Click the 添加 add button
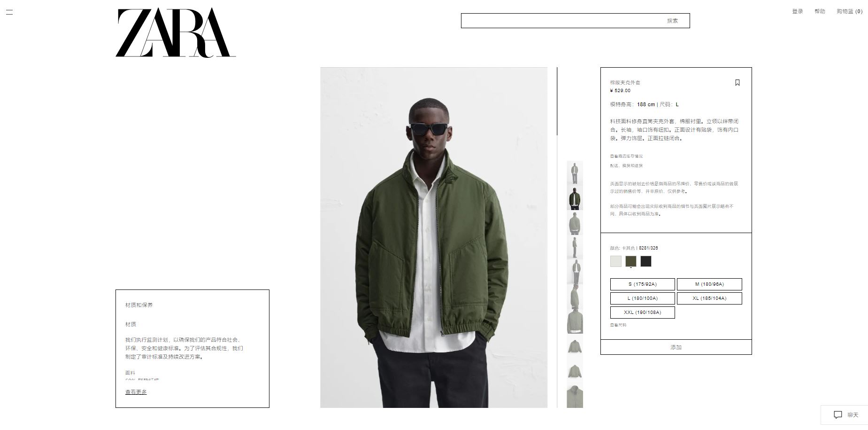Image resolution: width=868 pixels, height=430 pixels. pos(676,347)
